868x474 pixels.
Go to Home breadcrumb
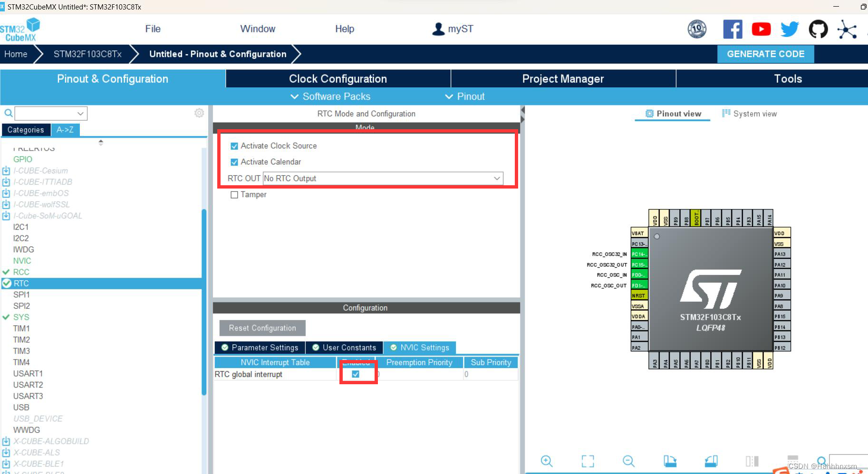point(16,54)
